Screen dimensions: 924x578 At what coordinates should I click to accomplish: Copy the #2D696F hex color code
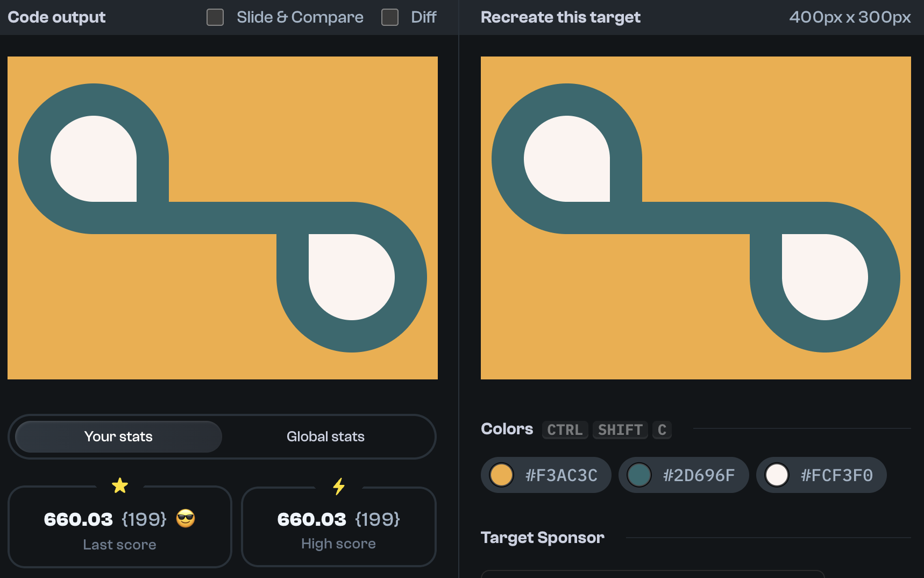click(x=698, y=475)
